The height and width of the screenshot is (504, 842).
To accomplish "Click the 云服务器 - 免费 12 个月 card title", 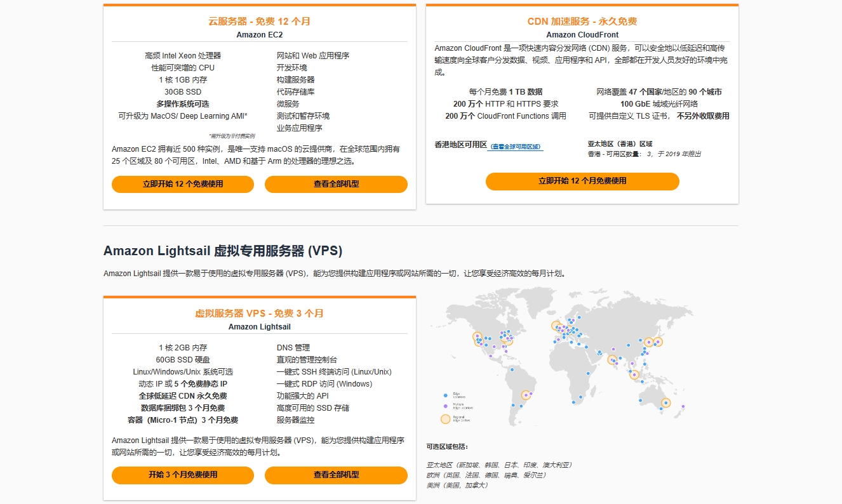I will (x=259, y=22).
